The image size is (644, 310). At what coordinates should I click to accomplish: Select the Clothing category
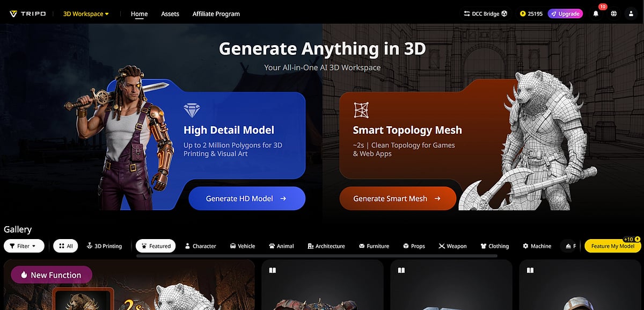(x=494, y=246)
